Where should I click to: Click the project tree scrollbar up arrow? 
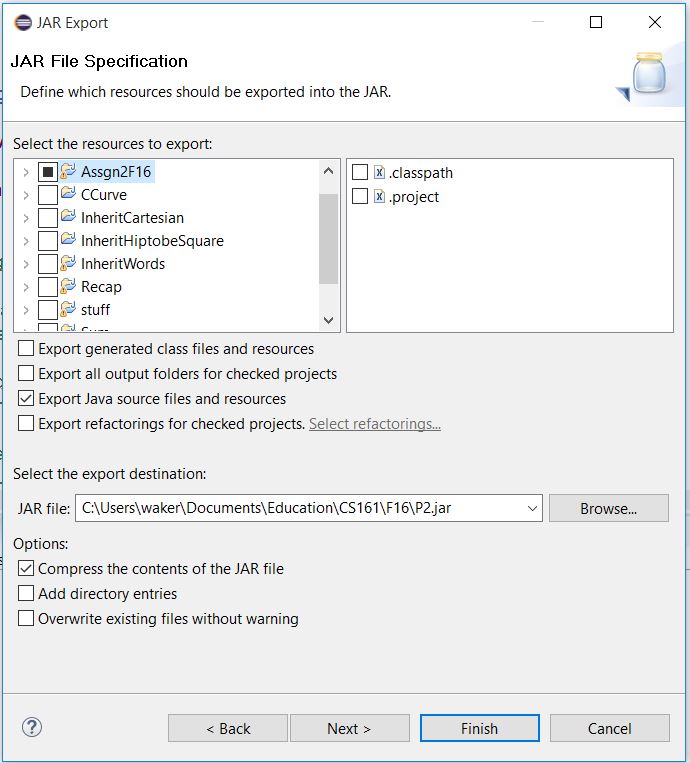(x=328, y=171)
